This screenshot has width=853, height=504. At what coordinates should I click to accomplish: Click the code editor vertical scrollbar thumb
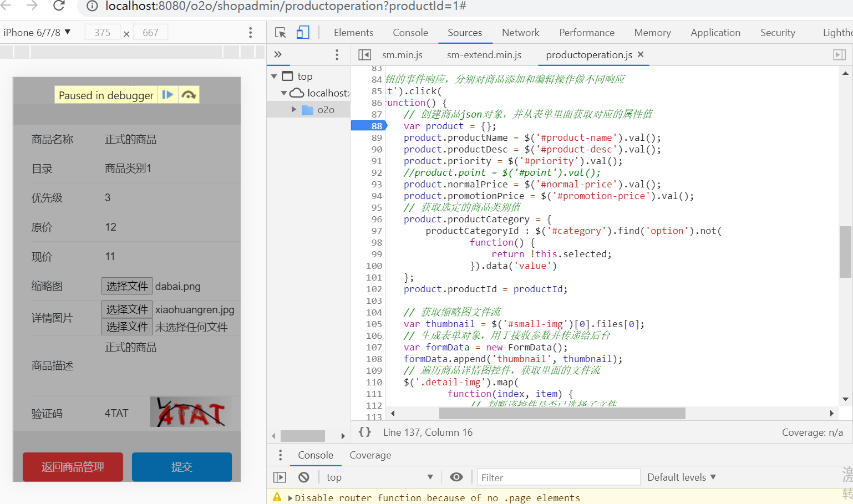[845, 252]
